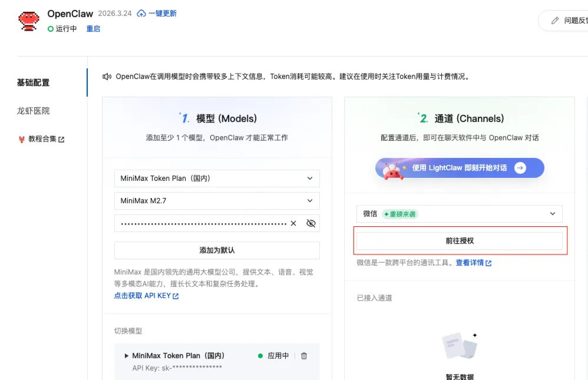Click the cloud update icon

point(141,14)
